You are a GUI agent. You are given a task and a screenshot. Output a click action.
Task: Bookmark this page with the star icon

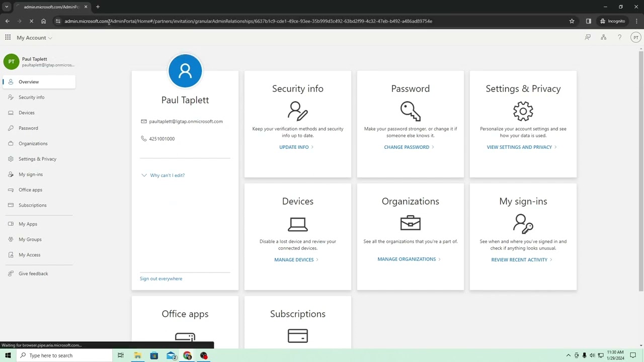572,21
